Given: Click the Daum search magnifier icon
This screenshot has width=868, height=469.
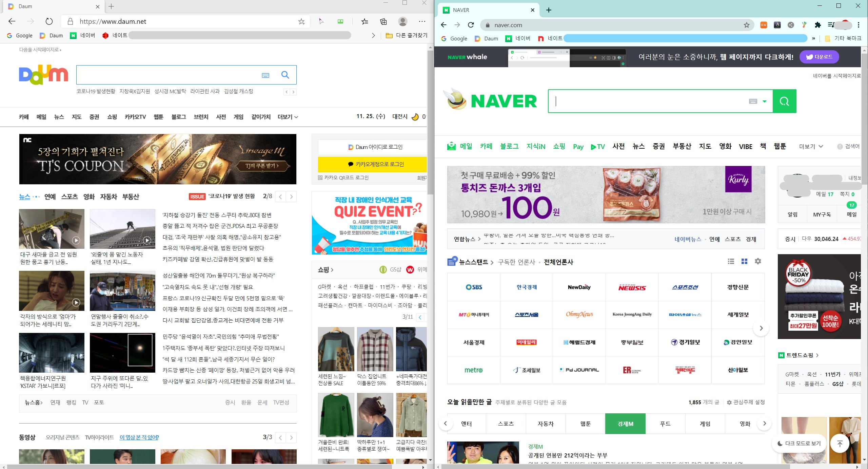Looking at the screenshot, I should (x=285, y=75).
